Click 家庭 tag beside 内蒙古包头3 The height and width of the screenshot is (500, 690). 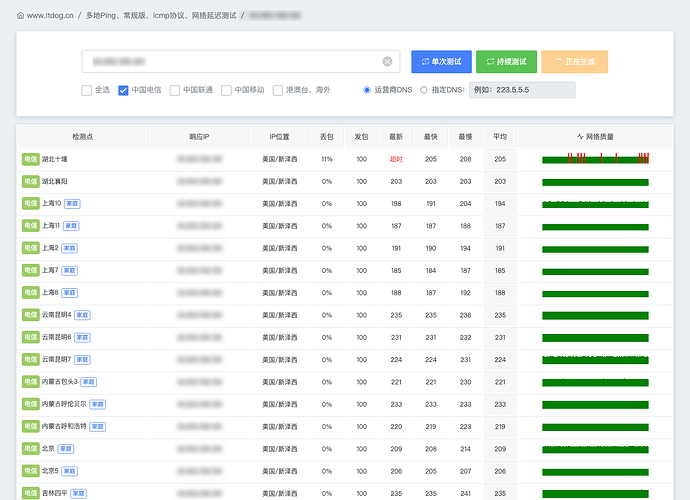coord(88,382)
